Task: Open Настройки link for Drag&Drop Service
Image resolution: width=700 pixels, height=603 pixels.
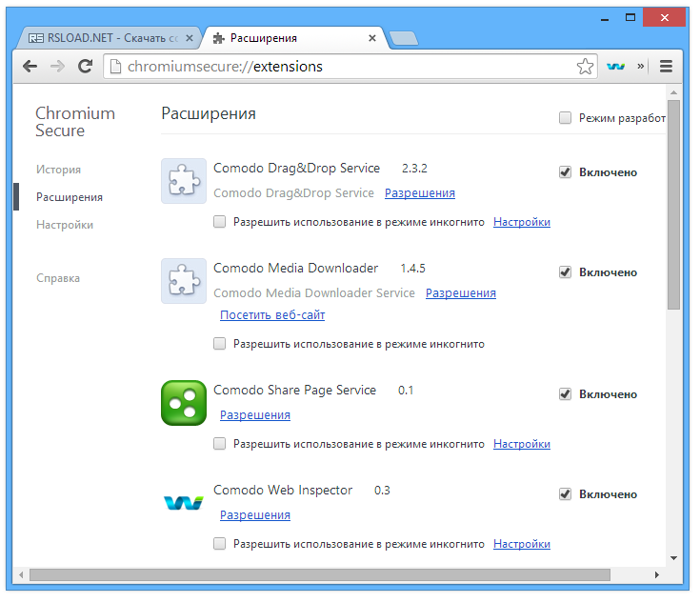Action: (x=522, y=222)
